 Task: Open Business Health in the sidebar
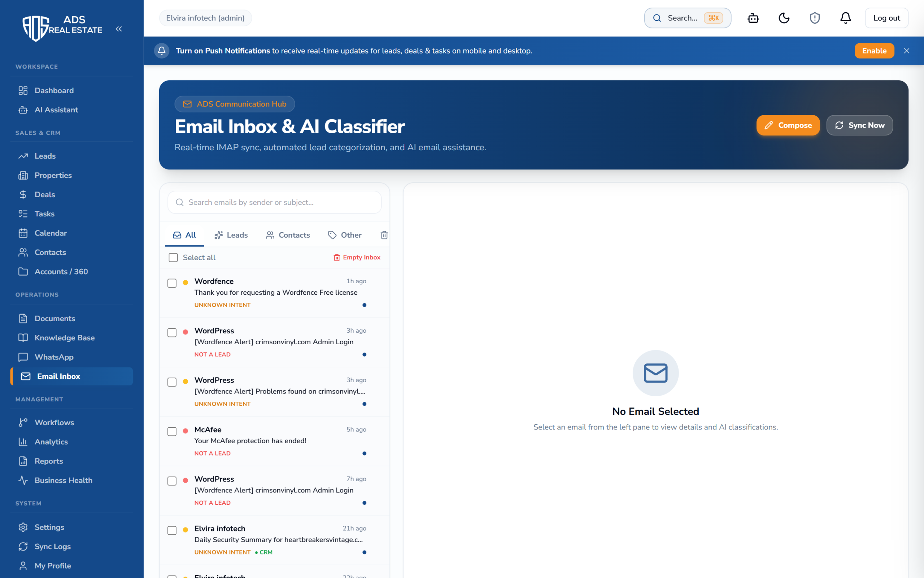coord(72,480)
